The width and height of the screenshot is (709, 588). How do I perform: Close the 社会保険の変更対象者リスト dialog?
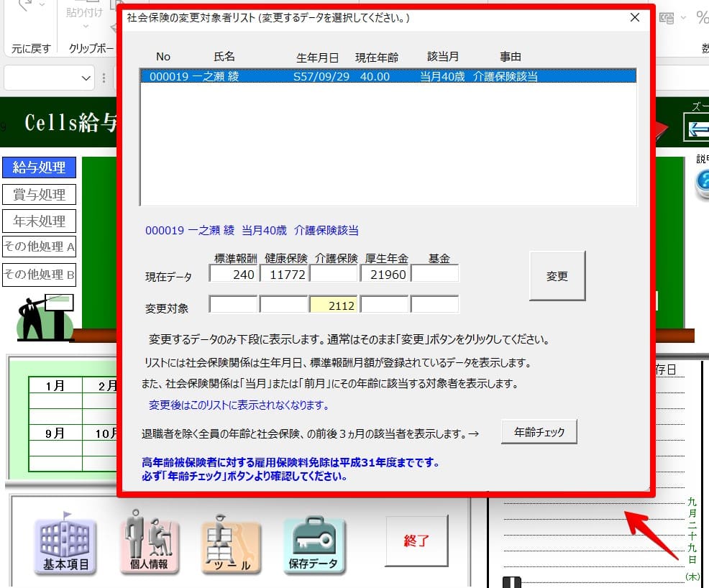tap(634, 18)
